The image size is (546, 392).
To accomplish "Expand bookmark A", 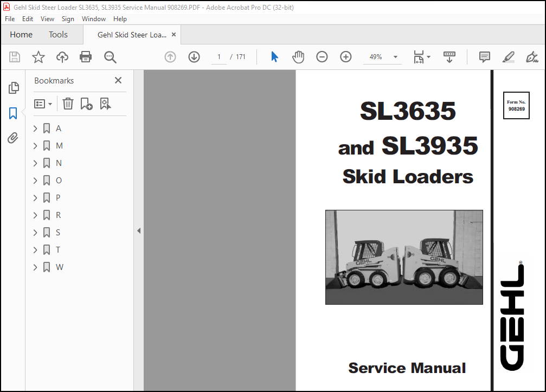I will pyautogui.click(x=35, y=128).
